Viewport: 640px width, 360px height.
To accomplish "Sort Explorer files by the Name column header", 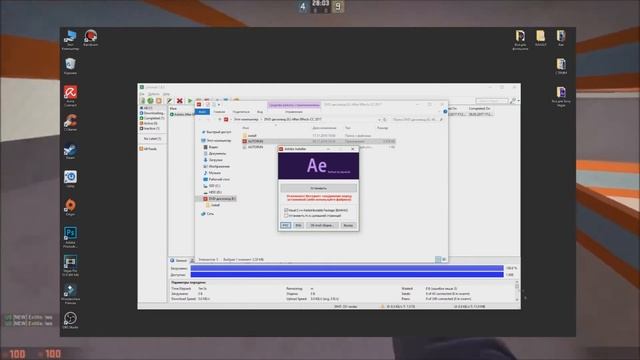I will pyautogui.click(x=246, y=128).
